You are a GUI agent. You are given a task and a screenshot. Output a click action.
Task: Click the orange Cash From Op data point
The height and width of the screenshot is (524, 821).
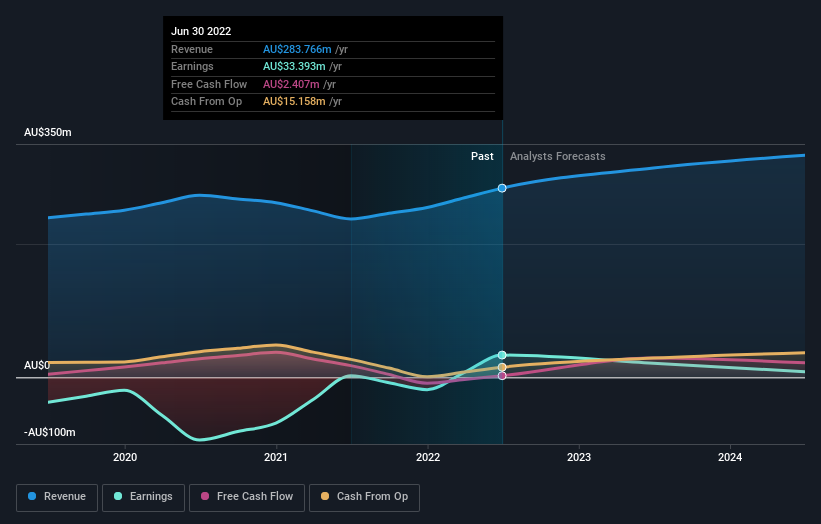pos(502,367)
